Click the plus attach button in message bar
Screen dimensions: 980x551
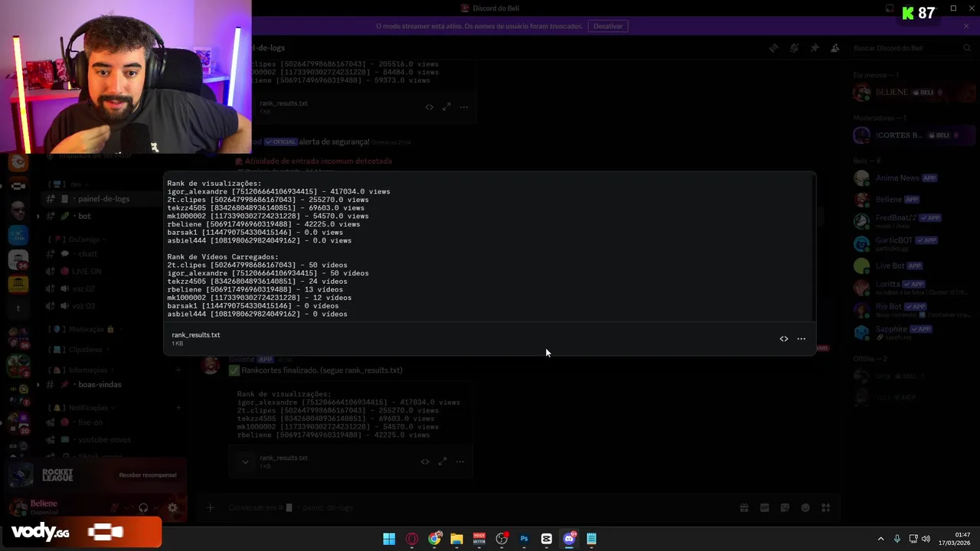[210, 507]
